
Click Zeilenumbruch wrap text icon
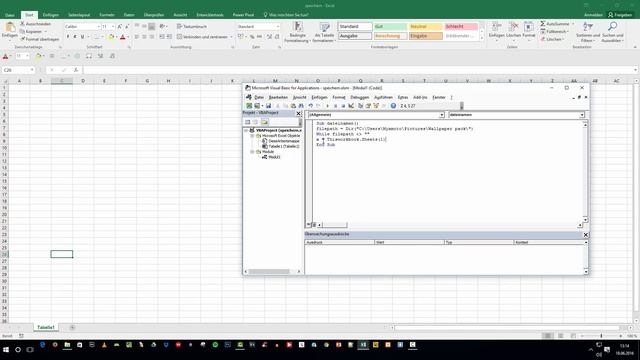(x=179, y=26)
